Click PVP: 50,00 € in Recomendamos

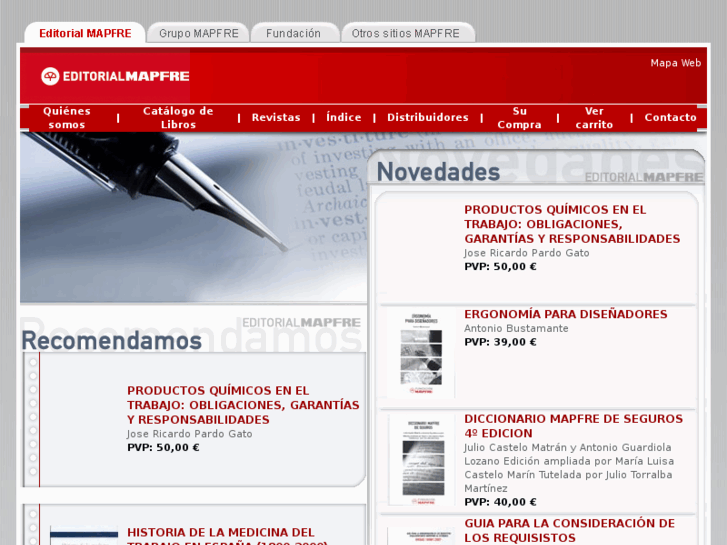click(x=163, y=448)
